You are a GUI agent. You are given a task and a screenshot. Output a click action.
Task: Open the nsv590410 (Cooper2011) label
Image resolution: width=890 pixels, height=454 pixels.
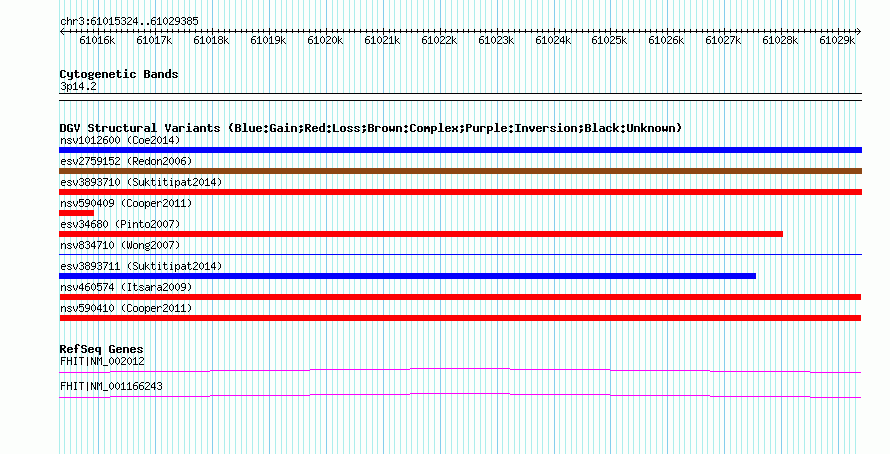click(126, 308)
